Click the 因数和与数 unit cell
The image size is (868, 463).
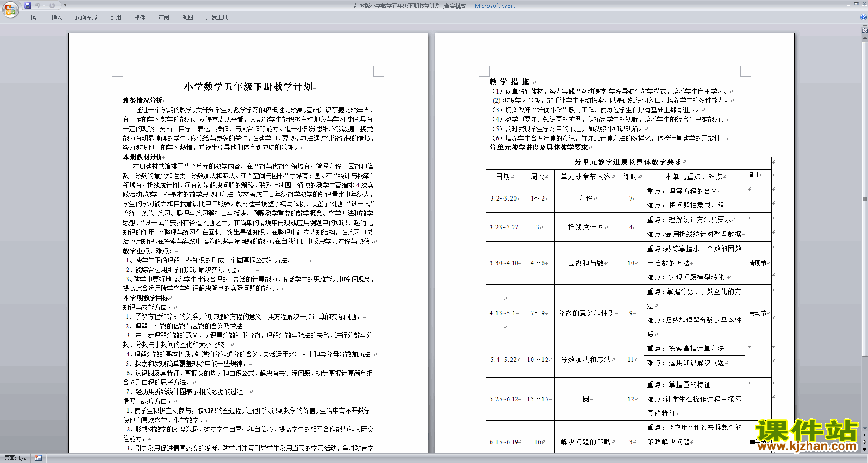point(586,263)
